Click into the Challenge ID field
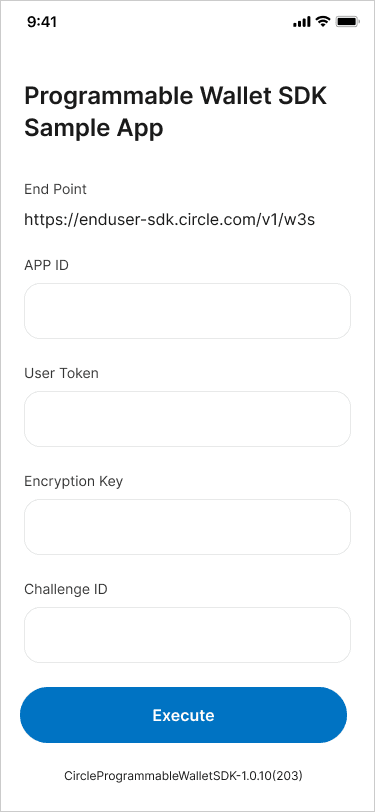The width and height of the screenshot is (375, 812). coord(188,635)
